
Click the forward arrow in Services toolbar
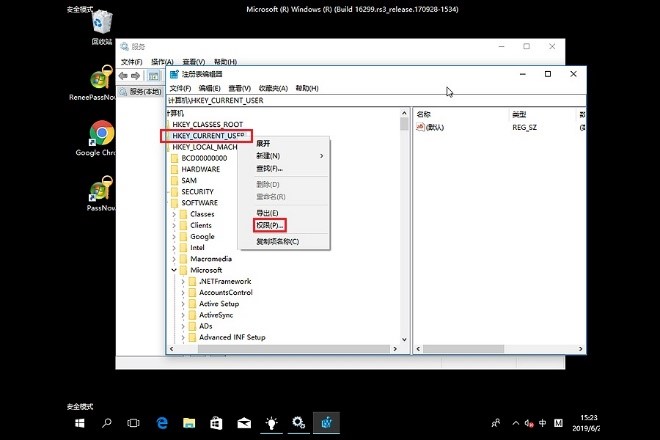click(x=136, y=76)
